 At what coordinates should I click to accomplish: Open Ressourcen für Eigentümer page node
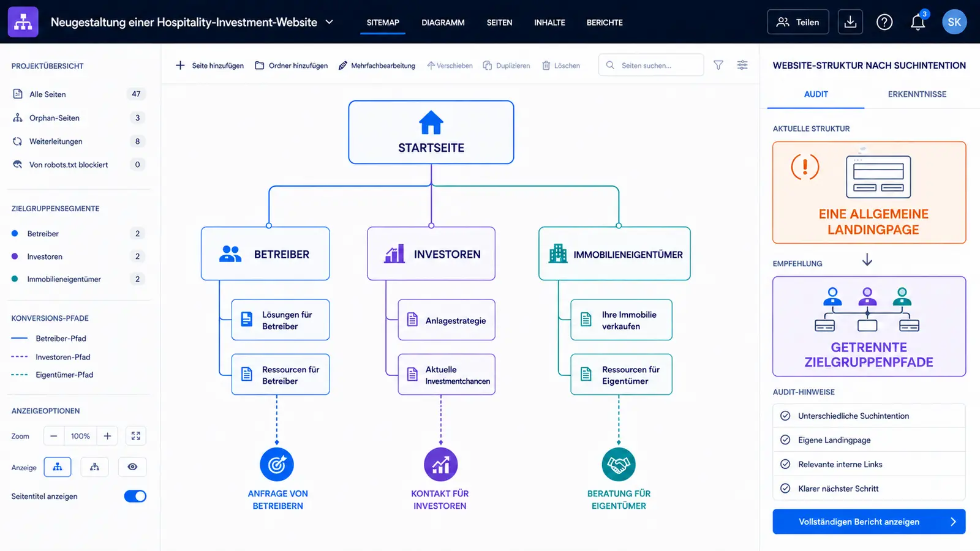coord(621,374)
